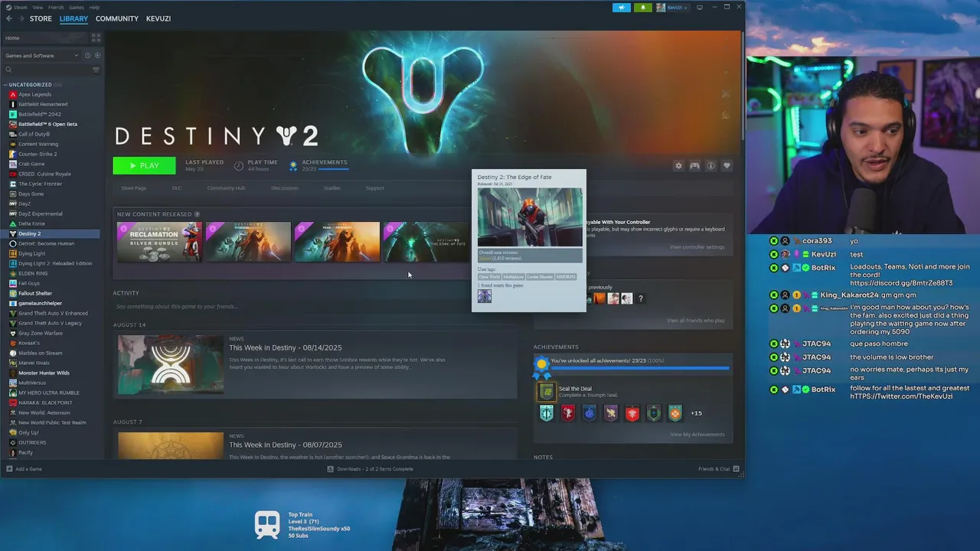This screenshot has height=551, width=980.
Task: Go back with the Steam back arrow
Action: tap(9, 18)
